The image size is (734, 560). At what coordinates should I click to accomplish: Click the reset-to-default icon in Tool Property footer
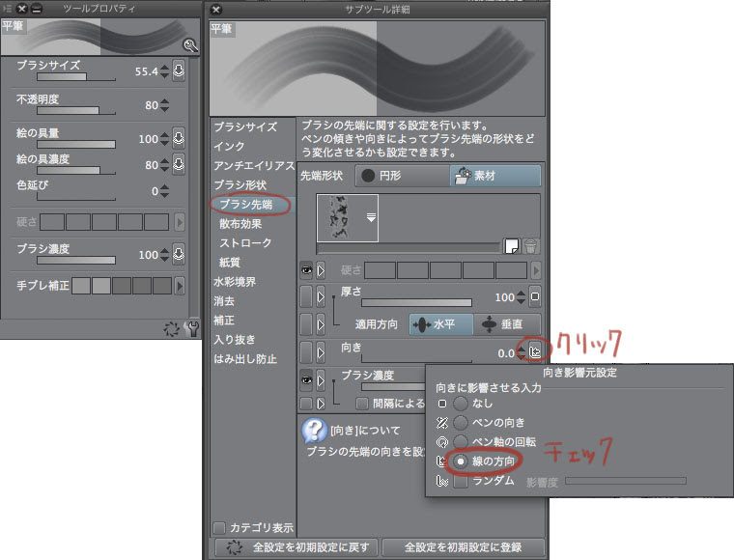(x=172, y=329)
